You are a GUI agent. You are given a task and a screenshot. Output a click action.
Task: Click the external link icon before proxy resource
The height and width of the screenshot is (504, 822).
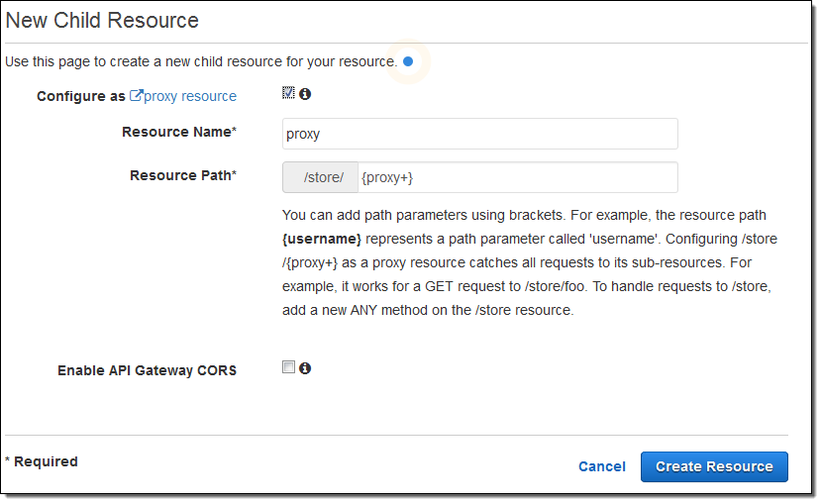click(137, 96)
